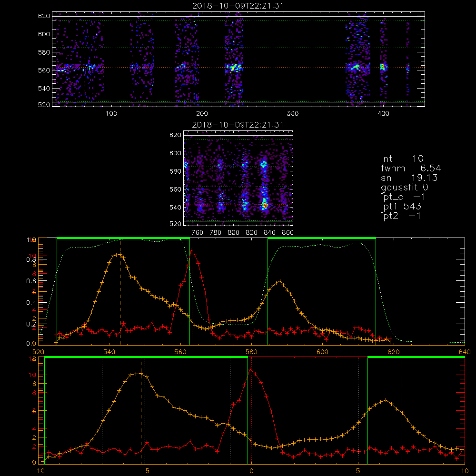Screen dimensions: 476x476
Task: Click the emission feature near x=235 in top spectrogram
Action: [x=234, y=68]
